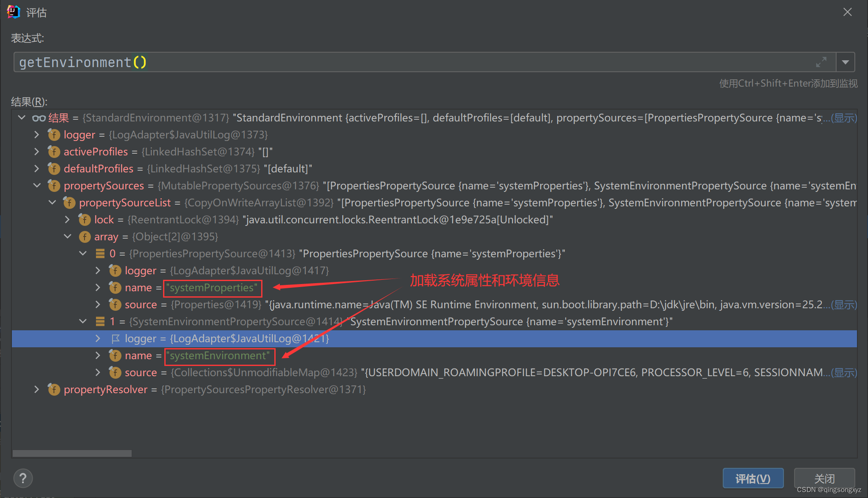Click 显示 link on Properties@1419 source row
The image size is (868, 498).
click(x=844, y=305)
